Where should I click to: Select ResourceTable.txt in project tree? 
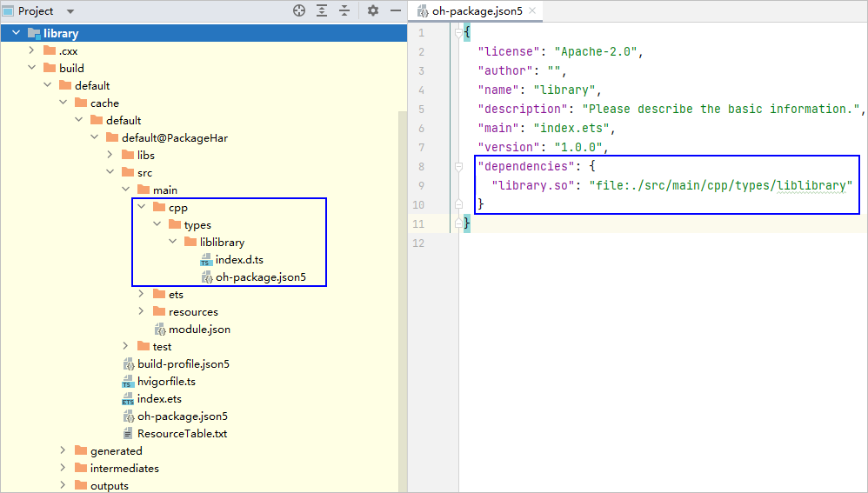[182, 433]
